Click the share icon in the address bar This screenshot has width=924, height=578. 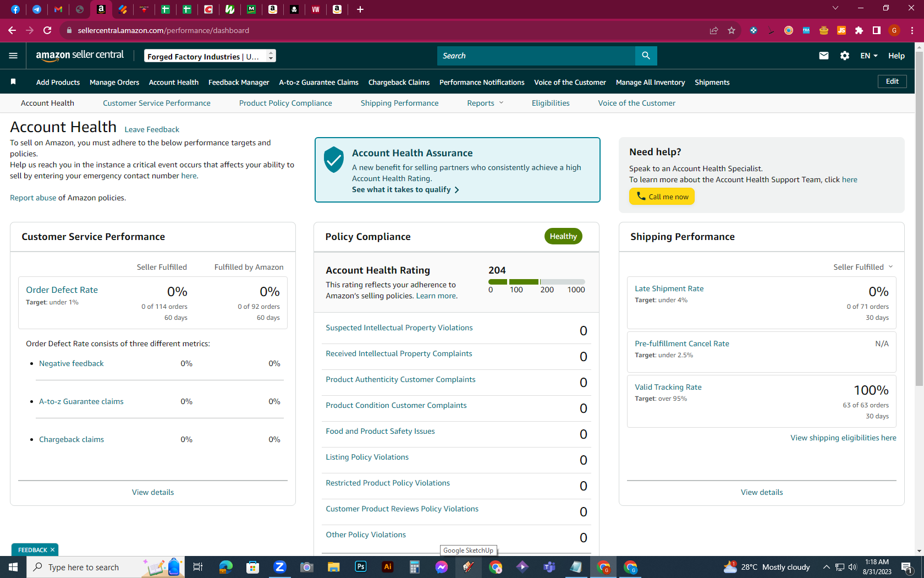(714, 30)
